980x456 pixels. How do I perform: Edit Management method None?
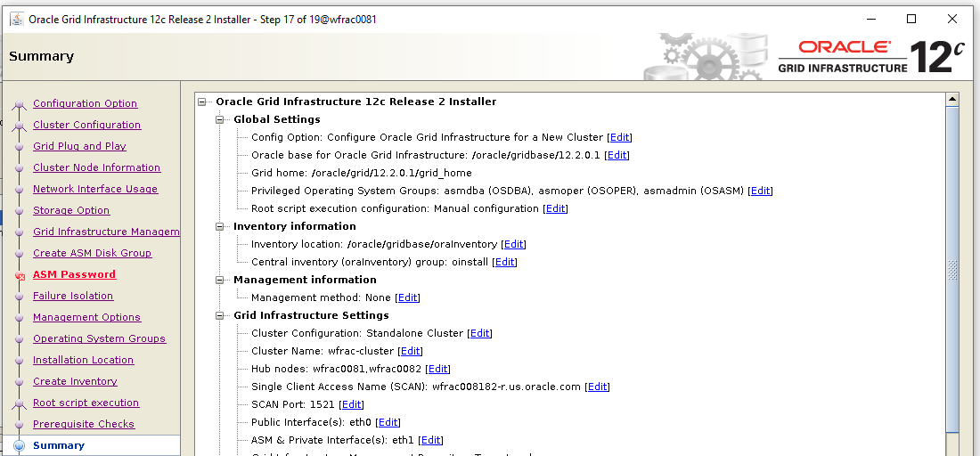tap(407, 298)
